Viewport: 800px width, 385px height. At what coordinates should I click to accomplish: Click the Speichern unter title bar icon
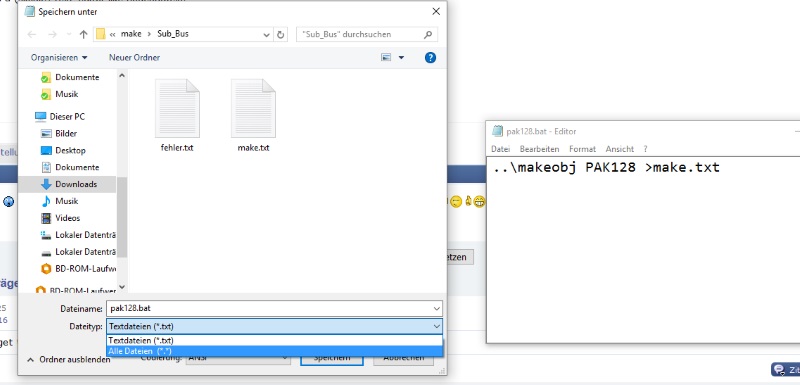point(30,11)
